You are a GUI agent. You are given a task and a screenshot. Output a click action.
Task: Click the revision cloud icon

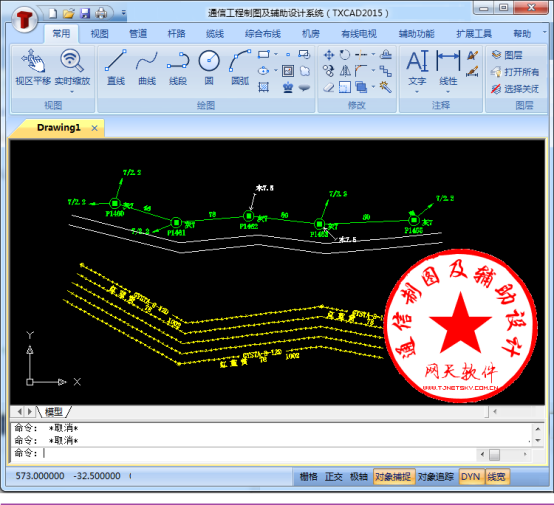click(305, 71)
